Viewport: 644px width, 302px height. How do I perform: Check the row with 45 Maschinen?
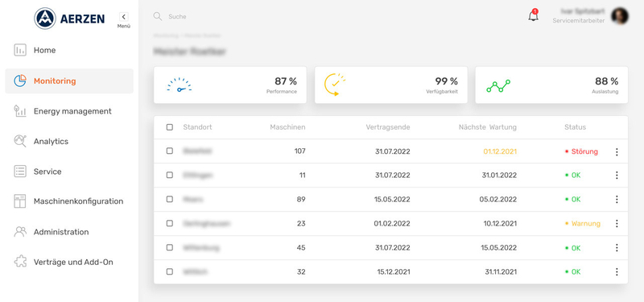(x=170, y=247)
